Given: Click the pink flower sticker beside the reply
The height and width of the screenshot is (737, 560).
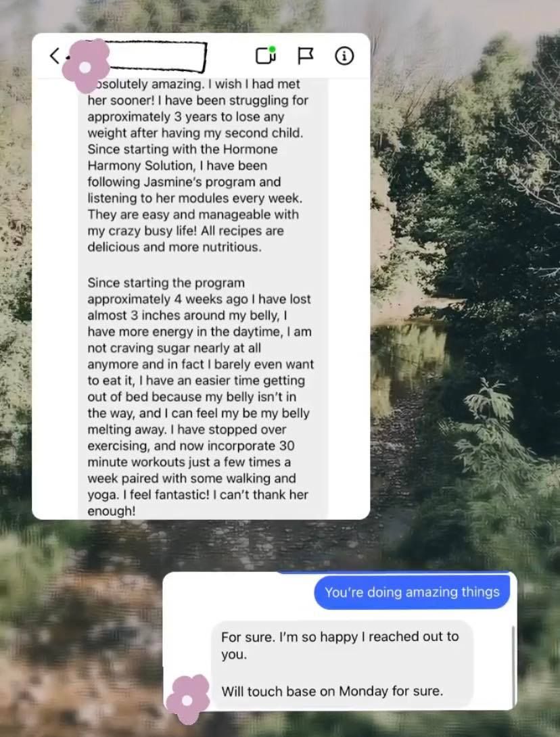Looking at the screenshot, I should pos(187,699).
